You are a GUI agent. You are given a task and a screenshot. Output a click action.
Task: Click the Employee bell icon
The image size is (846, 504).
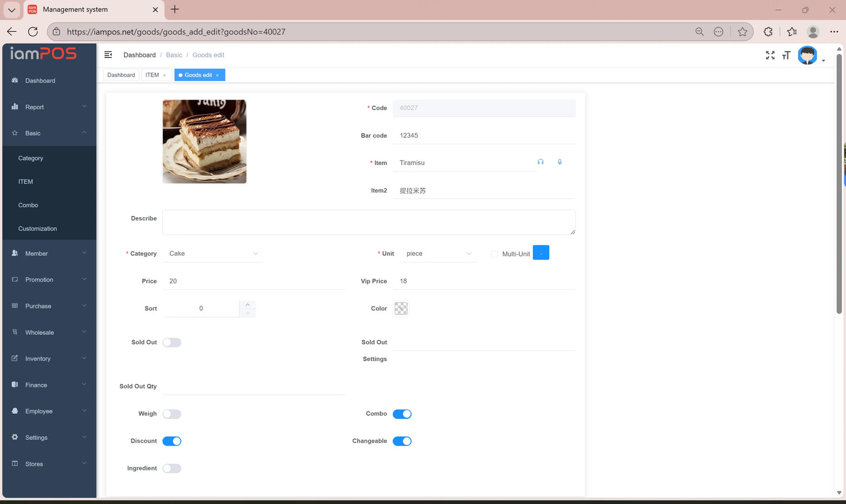pyautogui.click(x=15, y=411)
